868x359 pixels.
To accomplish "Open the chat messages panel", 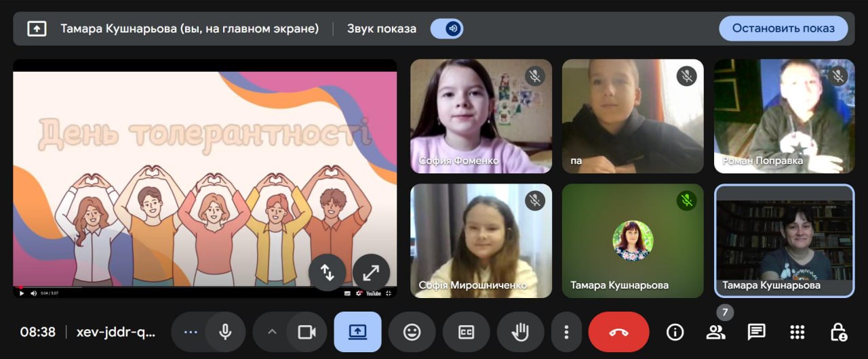I will pos(756,332).
